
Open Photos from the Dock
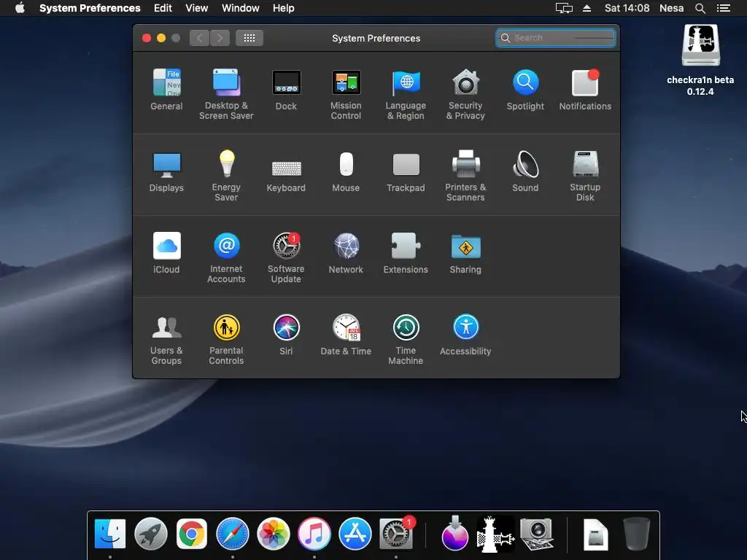[x=274, y=534]
